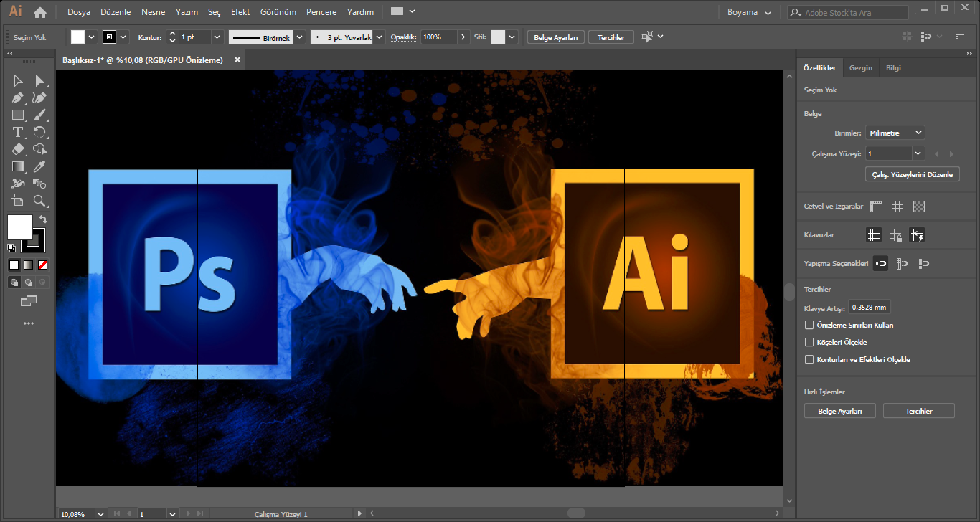Viewport: 980px width, 522px height.
Task: Set None red-slash color mode
Action: tap(42, 265)
